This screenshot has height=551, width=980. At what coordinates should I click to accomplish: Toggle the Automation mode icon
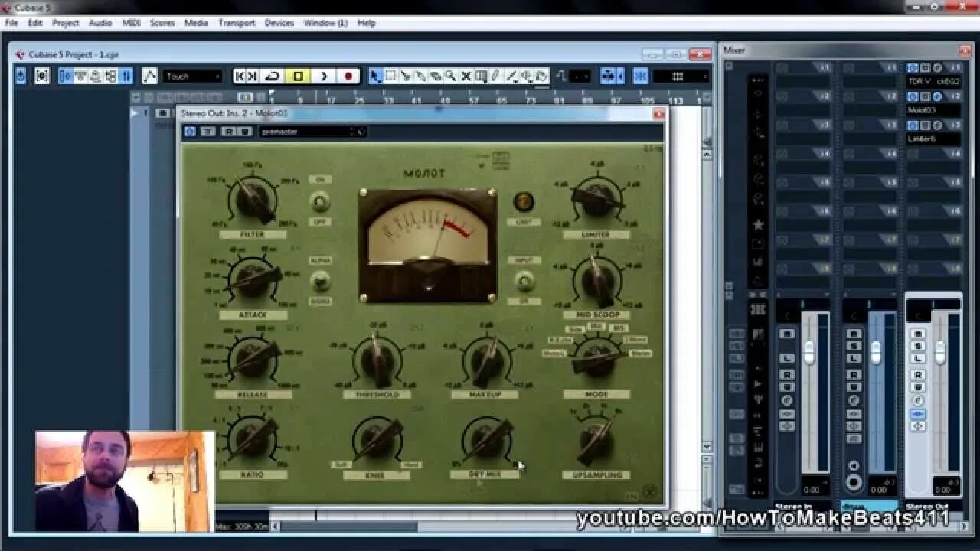[x=150, y=76]
